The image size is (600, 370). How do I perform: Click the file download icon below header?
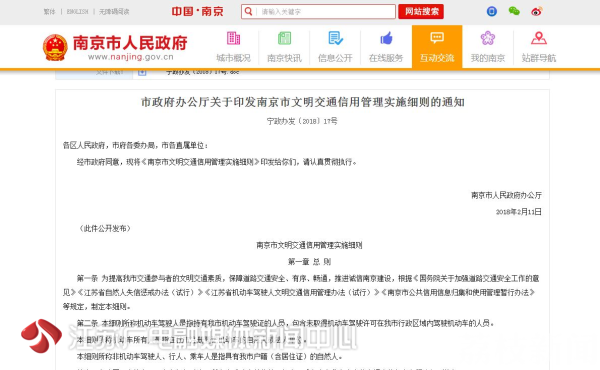click(142, 72)
